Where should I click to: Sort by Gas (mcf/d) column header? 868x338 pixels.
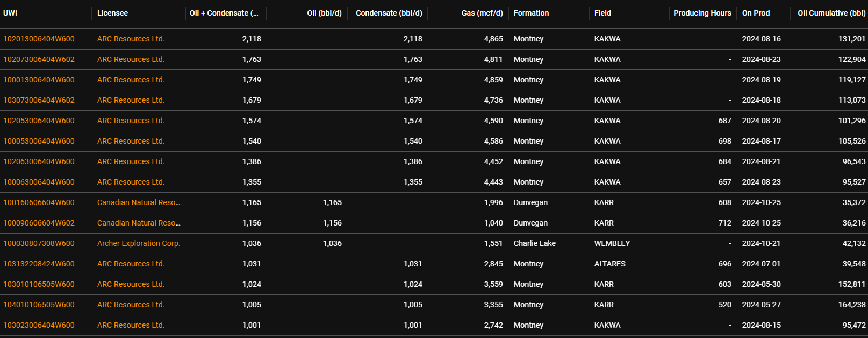pyautogui.click(x=482, y=13)
